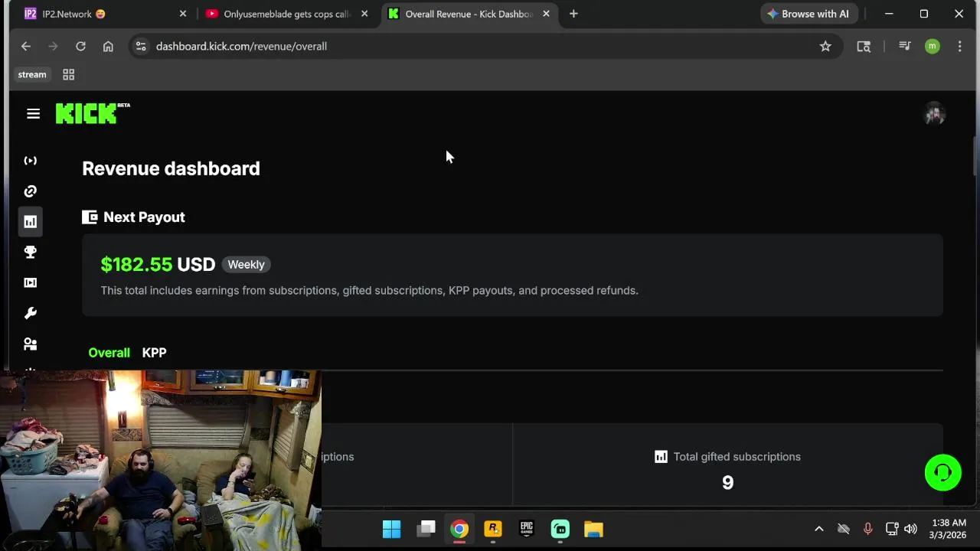Reload the current page
The image size is (980, 551).
point(80,47)
